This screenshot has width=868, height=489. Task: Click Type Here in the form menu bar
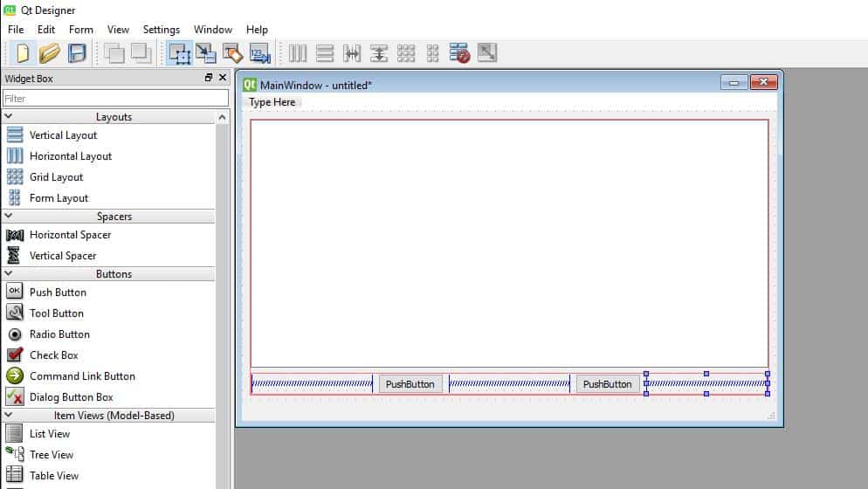pyautogui.click(x=272, y=102)
